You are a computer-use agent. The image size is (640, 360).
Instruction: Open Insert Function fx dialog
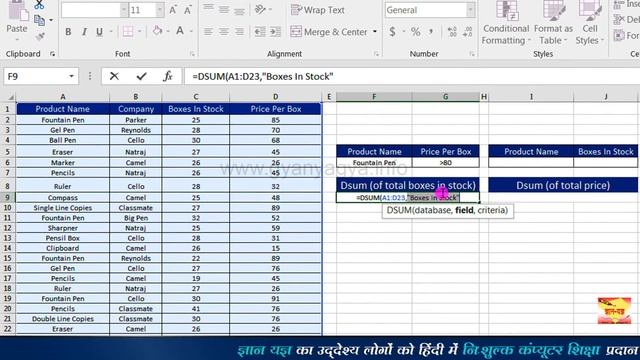coord(167,76)
